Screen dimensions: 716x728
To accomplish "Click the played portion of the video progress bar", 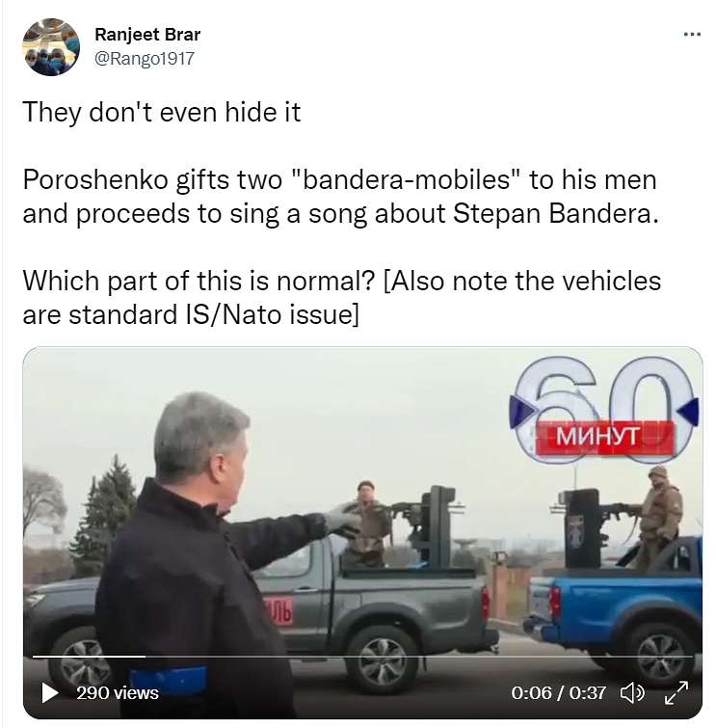I will [x=89, y=657].
